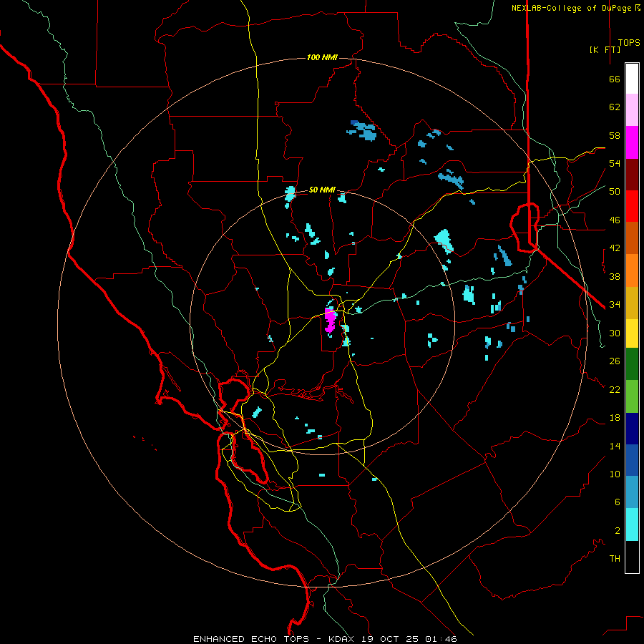This screenshot has height=644, width=644.
Task: Select the 14 legend value
Action: 615,446
